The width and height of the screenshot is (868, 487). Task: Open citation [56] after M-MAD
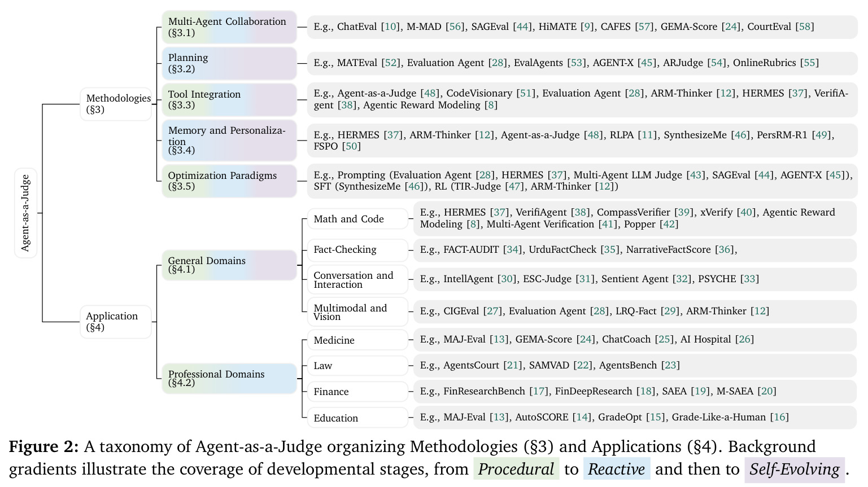[455, 27]
